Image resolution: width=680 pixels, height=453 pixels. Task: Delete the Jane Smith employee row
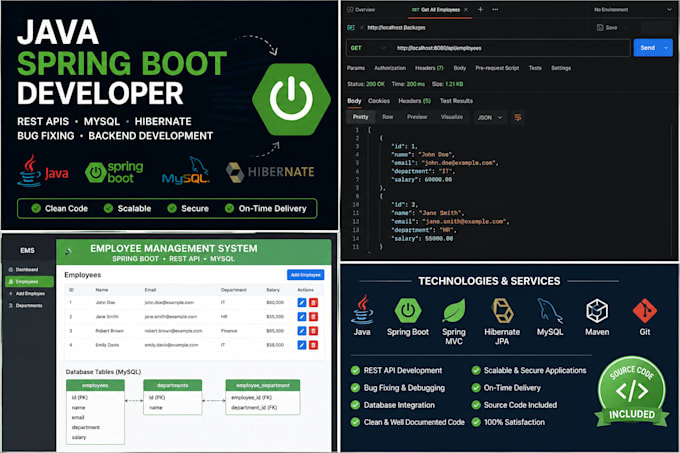[x=314, y=316]
